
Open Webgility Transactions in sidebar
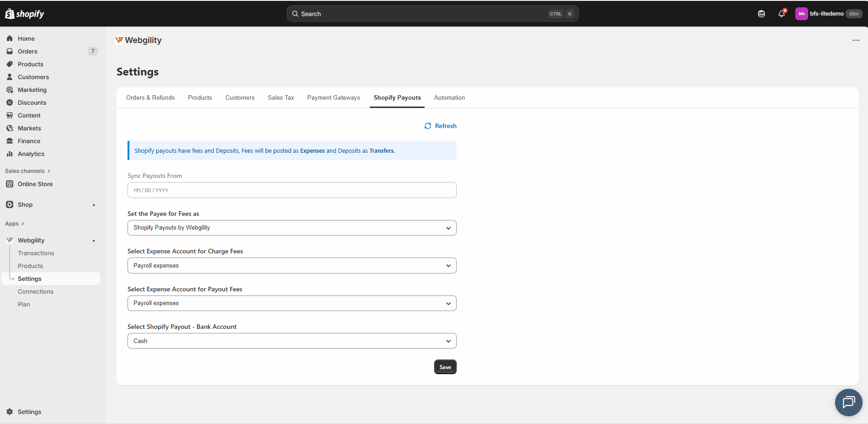coord(36,253)
